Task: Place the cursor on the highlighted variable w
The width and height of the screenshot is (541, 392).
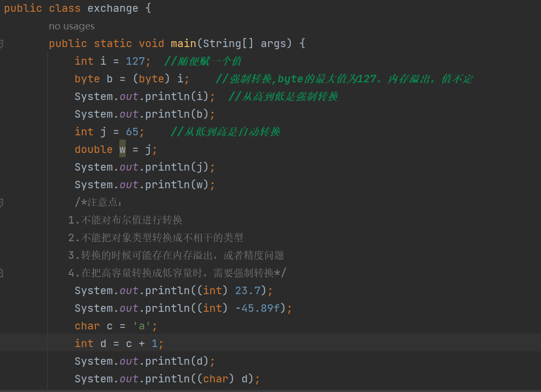Action: tap(123, 149)
